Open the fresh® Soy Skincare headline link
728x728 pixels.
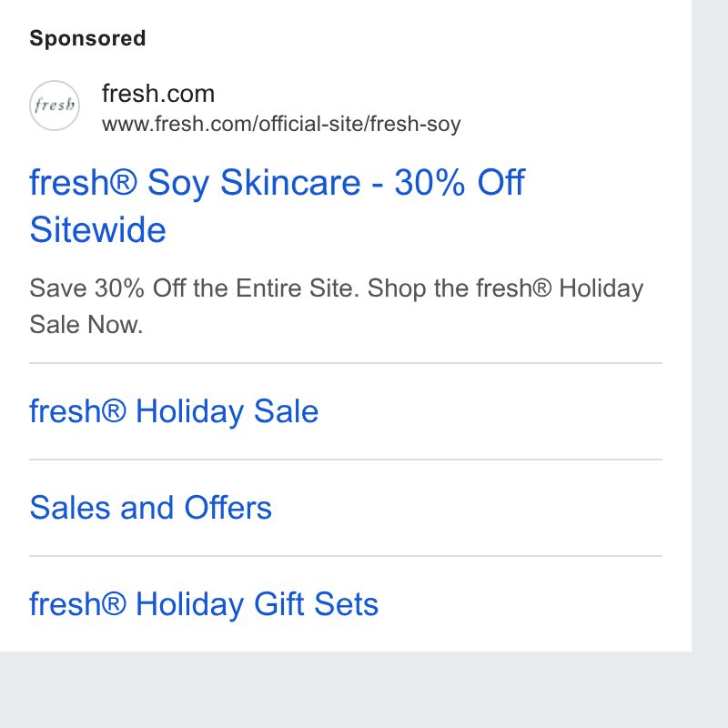pos(278,206)
